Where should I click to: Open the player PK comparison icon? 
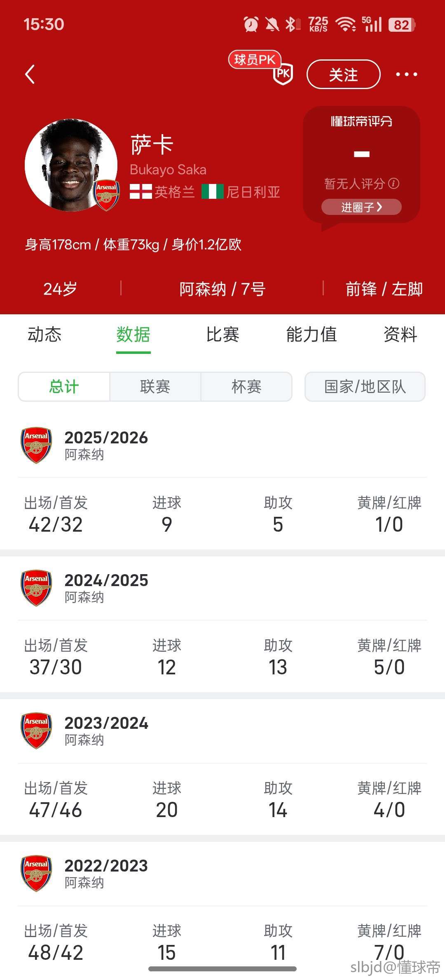[x=283, y=73]
